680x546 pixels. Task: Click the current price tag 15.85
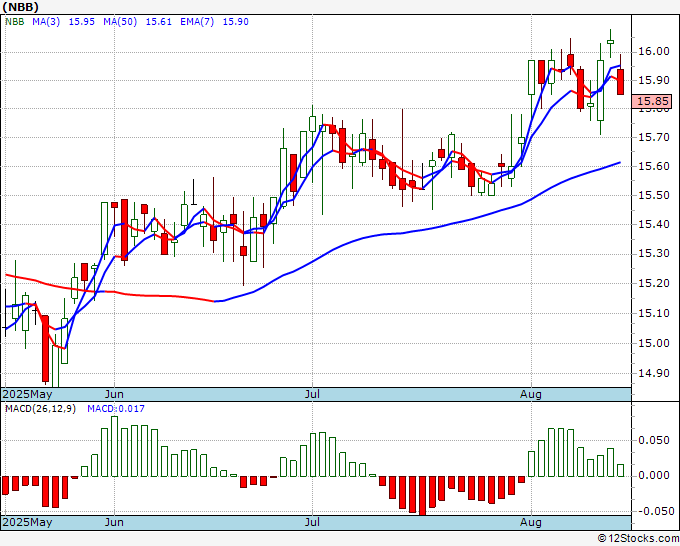coord(652,101)
